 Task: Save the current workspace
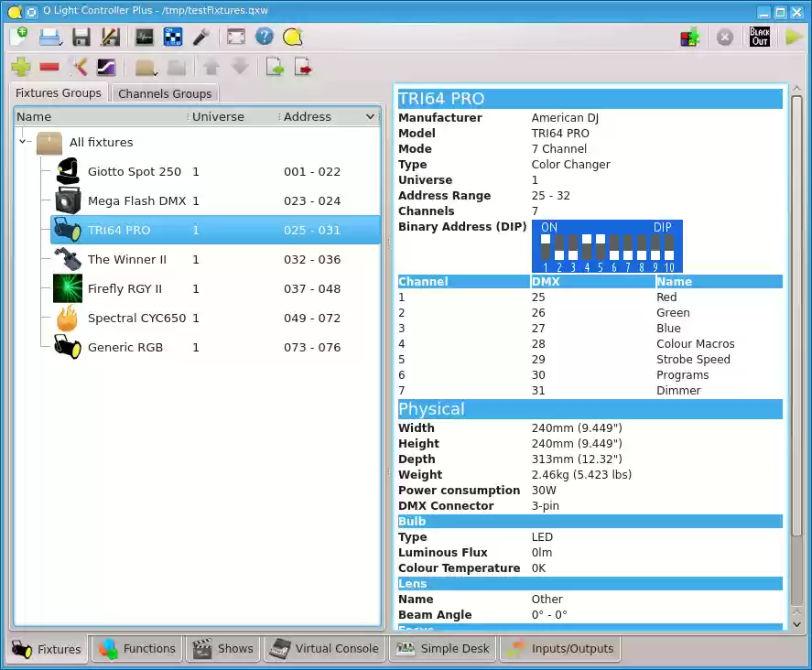pos(81,37)
